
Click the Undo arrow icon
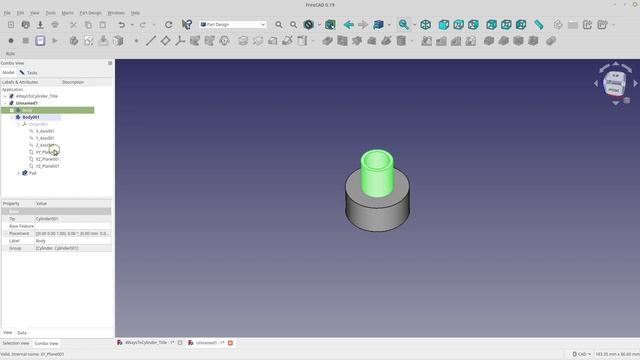122,24
